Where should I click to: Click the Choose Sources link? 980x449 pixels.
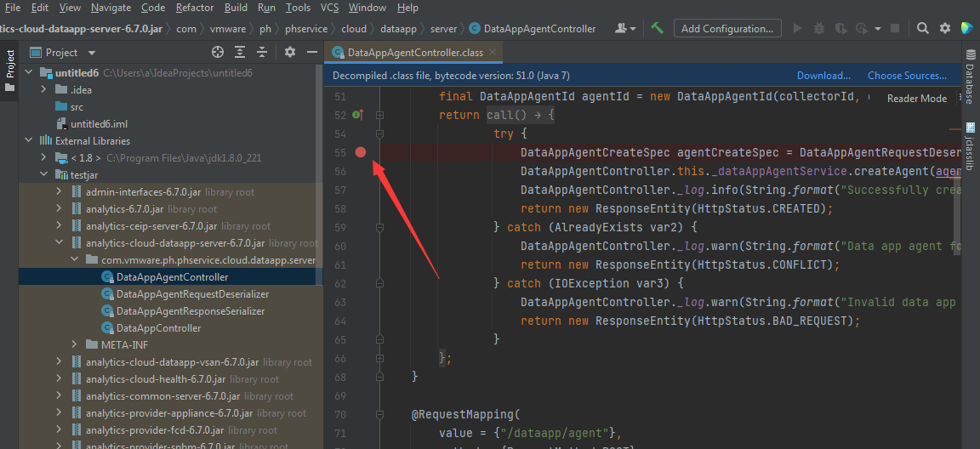coord(907,76)
